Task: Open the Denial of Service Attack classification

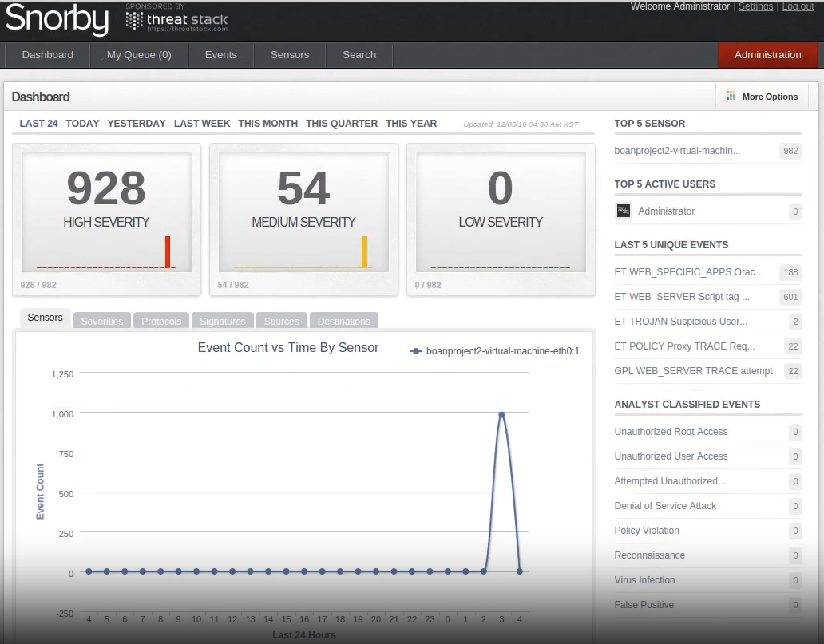Action: (665, 506)
